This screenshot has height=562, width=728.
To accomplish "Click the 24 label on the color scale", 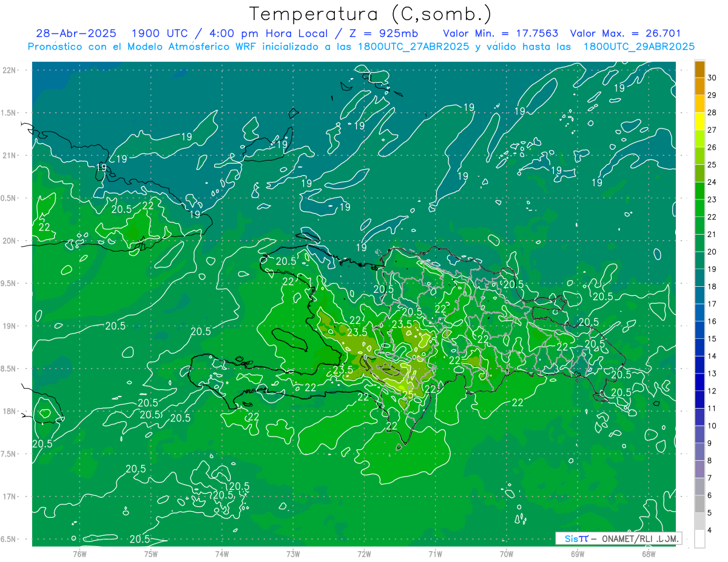I will 713,182.
